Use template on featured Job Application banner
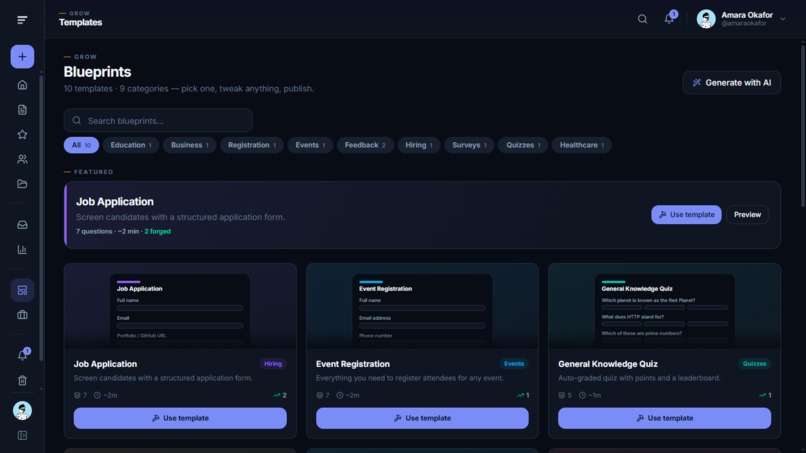Image resolution: width=806 pixels, height=453 pixels. pyautogui.click(x=686, y=214)
